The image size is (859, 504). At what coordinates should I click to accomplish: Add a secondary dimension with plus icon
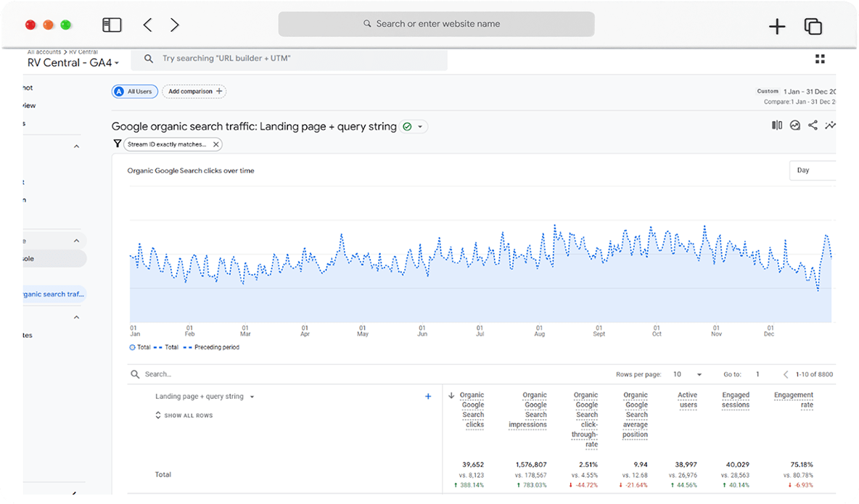[x=428, y=396]
